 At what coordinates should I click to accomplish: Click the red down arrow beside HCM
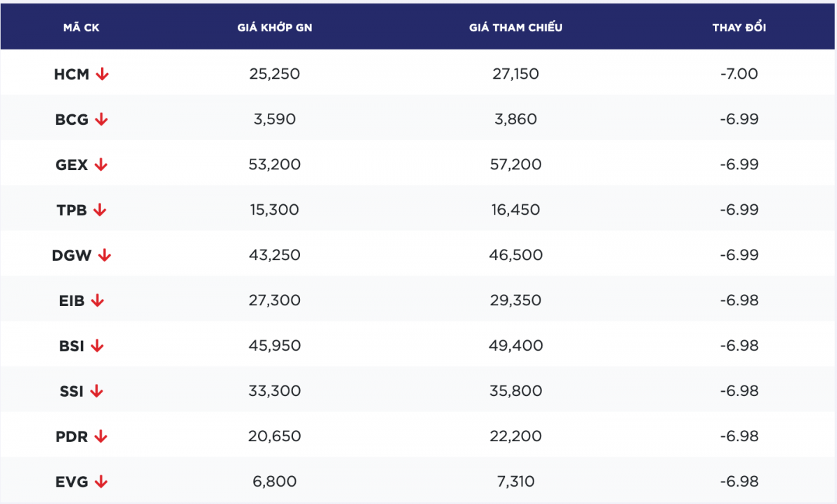click(103, 74)
